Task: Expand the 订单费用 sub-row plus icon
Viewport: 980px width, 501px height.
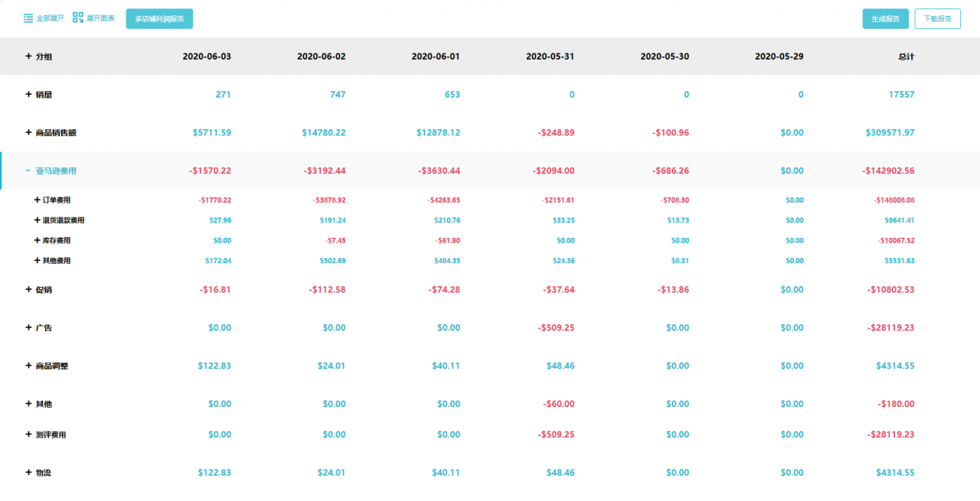Action: (x=38, y=200)
